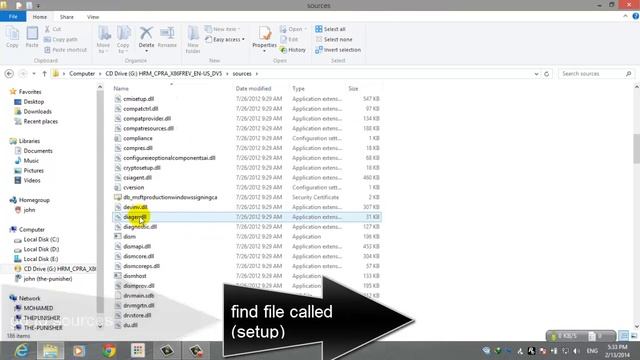Image resolution: width=640 pixels, height=360 pixels.
Task: Create a New folder
Action: coord(193,40)
